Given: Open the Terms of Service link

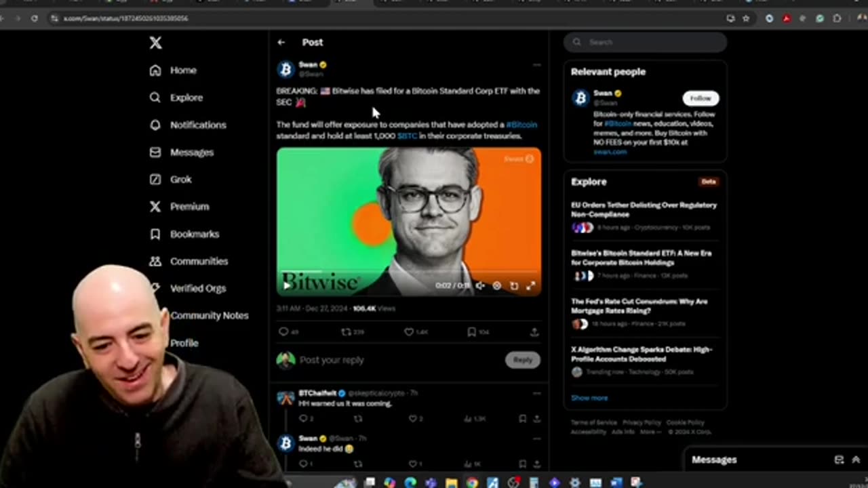Looking at the screenshot, I should pos(593,423).
